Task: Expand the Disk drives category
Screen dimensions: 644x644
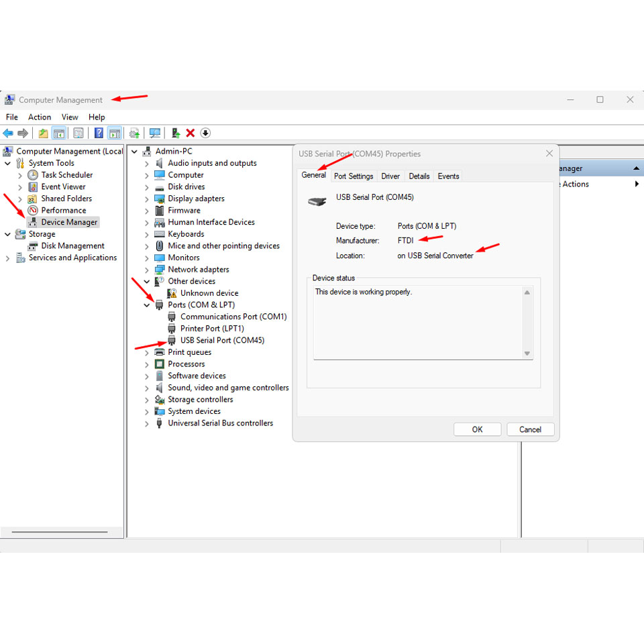Action: coord(147,187)
